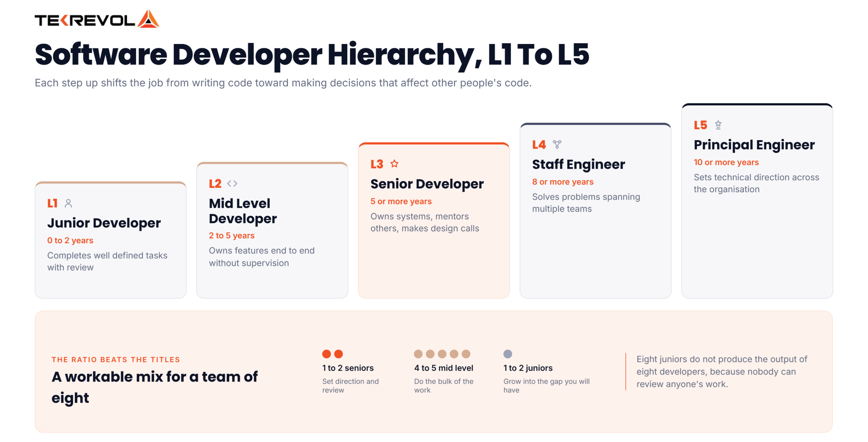Click 'Grow into the gap' text
This screenshot has height=442, width=868.
click(x=547, y=386)
